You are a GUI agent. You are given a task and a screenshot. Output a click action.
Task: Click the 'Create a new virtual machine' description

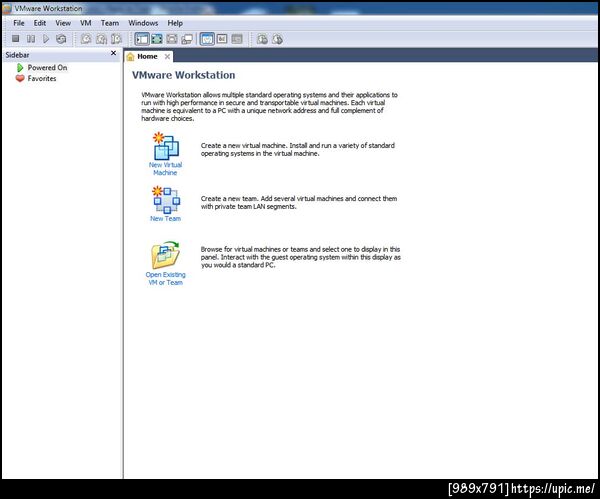click(x=298, y=149)
